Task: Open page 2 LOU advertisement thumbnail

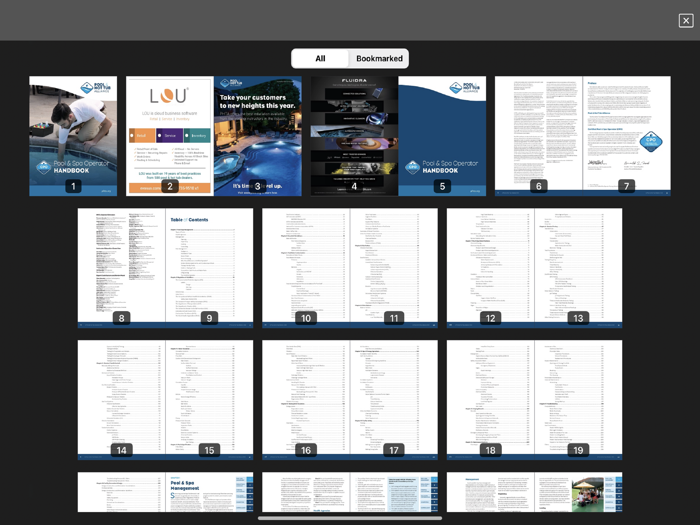Action: tap(170, 136)
